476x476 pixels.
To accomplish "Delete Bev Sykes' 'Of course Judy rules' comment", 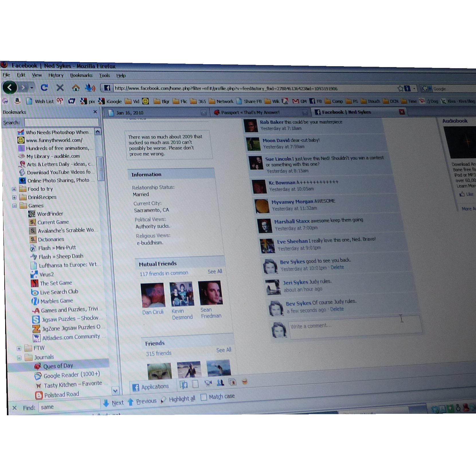I will pos(337,309).
